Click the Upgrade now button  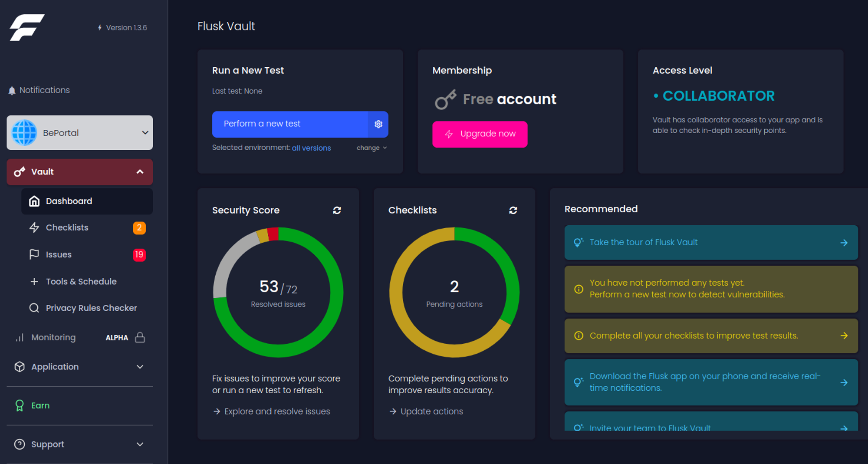click(x=480, y=134)
